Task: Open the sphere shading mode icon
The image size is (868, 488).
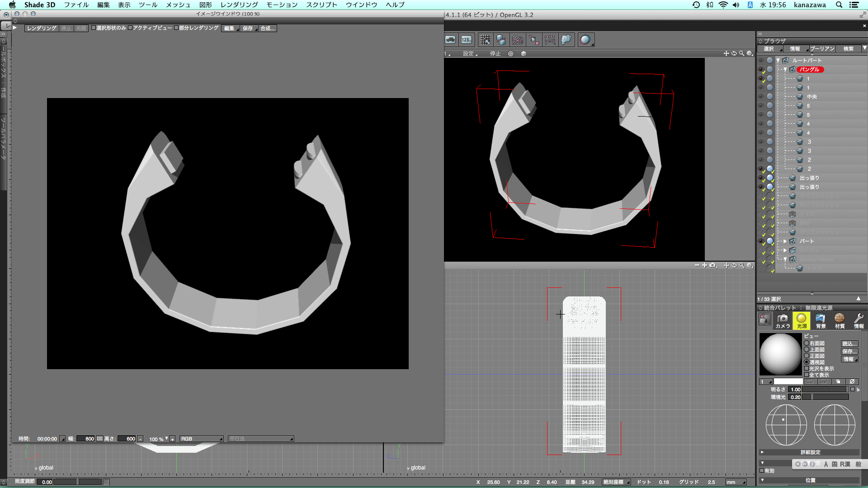Action: tap(585, 40)
